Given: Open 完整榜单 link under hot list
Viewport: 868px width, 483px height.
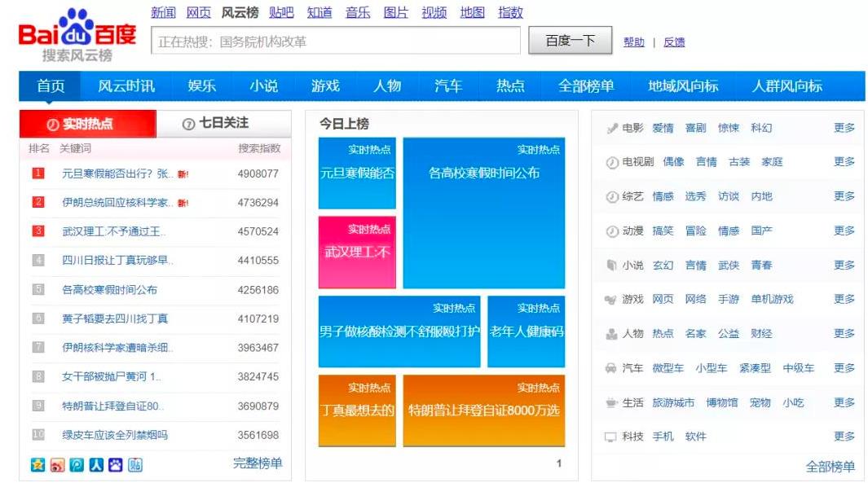Looking at the screenshot, I should pyautogui.click(x=258, y=463).
